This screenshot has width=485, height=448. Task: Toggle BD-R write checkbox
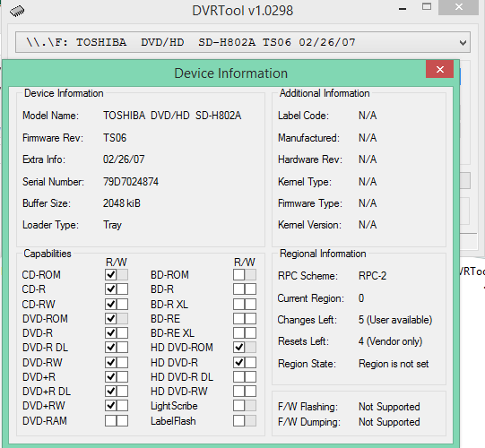[x=250, y=289]
